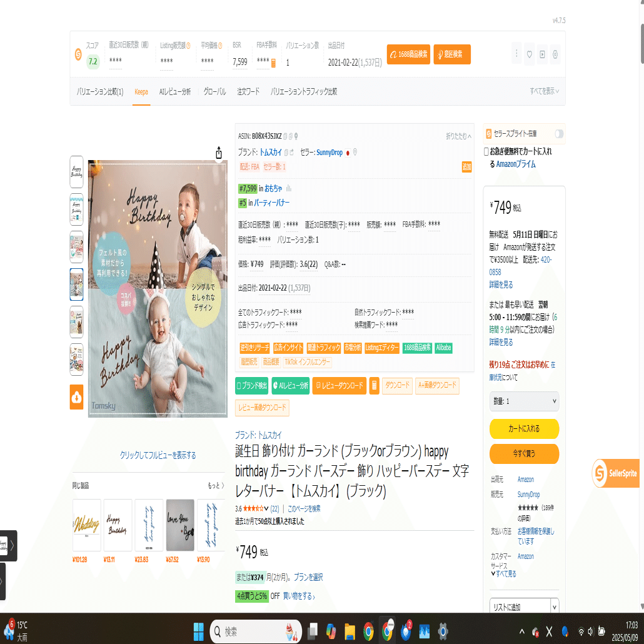This screenshot has height=644, width=644.
Task: Click the orange image download icon
Action: [x=76, y=397]
